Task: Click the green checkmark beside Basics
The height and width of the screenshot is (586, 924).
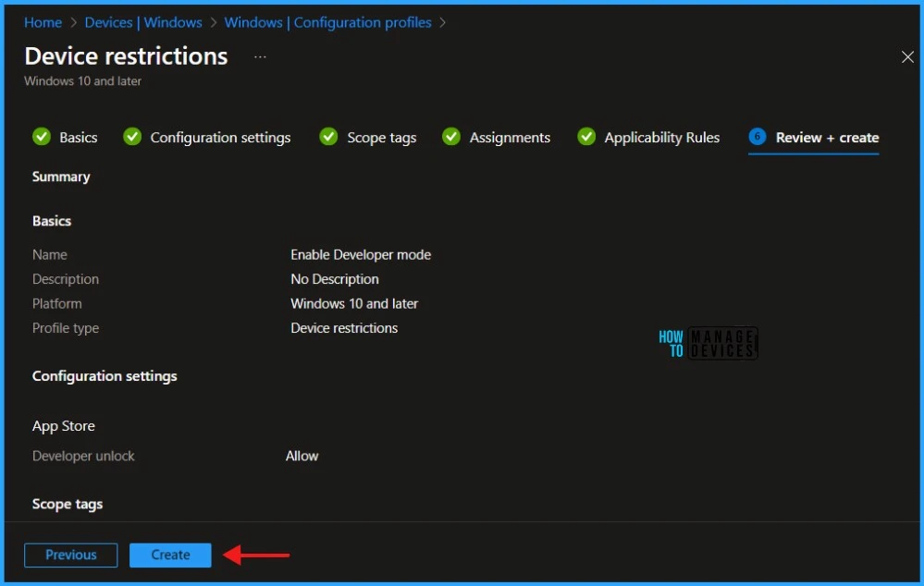Action: pos(42,137)
